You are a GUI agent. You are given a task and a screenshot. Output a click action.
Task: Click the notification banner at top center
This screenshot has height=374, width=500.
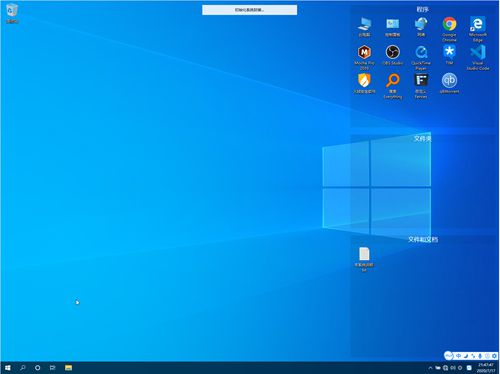coord(249,10)
